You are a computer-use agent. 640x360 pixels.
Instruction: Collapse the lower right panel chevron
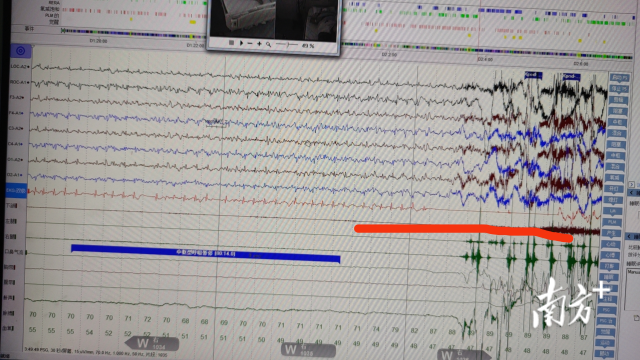tap(629, 237)
